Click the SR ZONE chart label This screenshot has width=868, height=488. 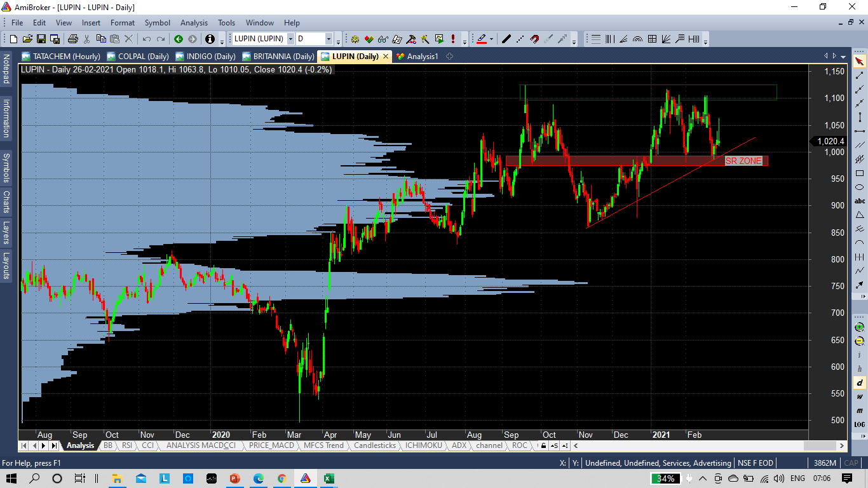[743, 161]
